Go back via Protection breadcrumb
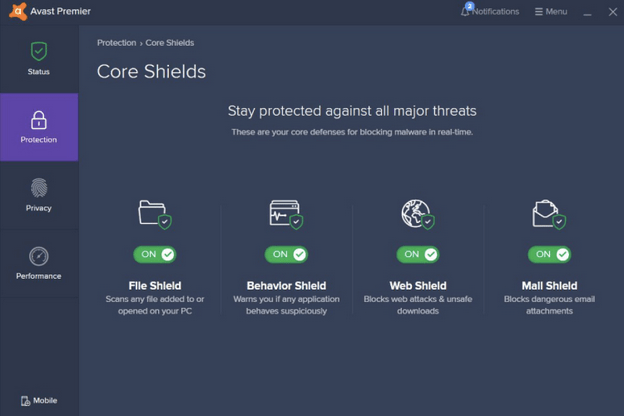This screenshot has height=416, width=627. pyautogui.click(x=117, y=43)
